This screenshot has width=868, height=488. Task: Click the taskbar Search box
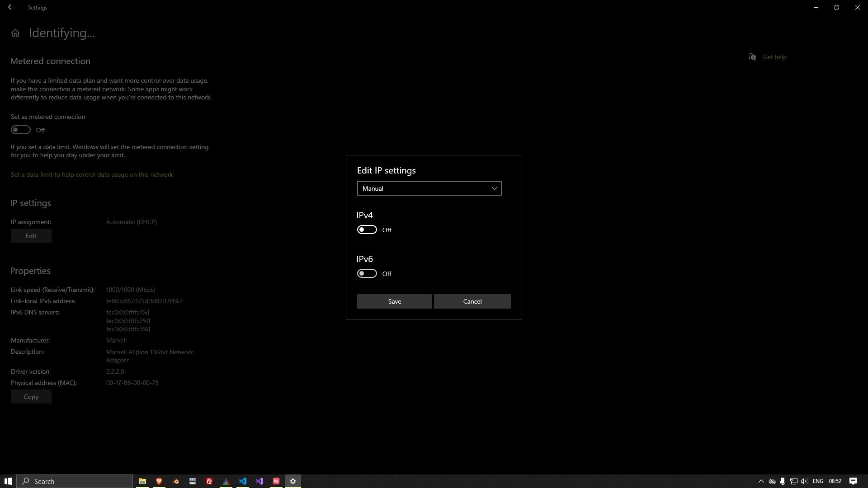pos(75,481)
